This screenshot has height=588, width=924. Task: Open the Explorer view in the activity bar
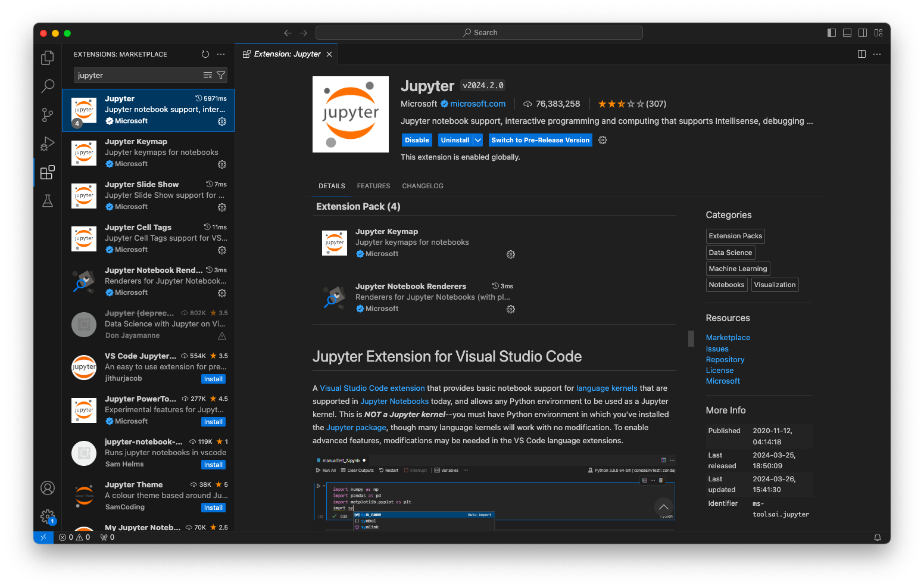tap(47, 57)
